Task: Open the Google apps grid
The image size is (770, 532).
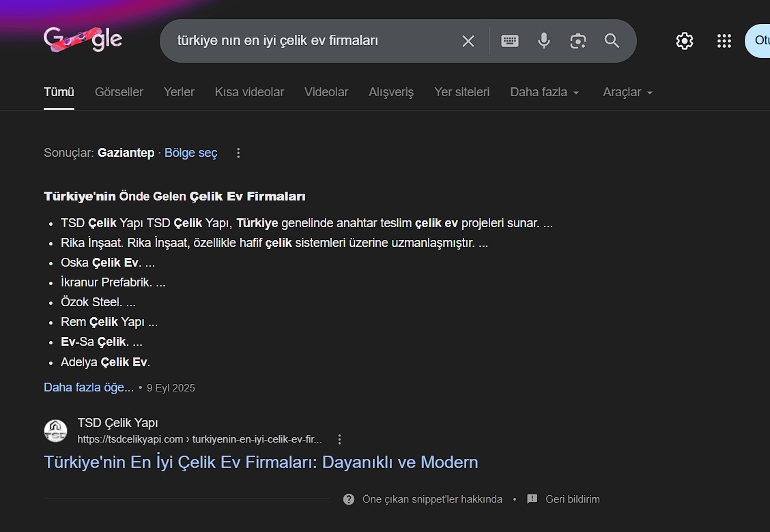Action: 724,41
